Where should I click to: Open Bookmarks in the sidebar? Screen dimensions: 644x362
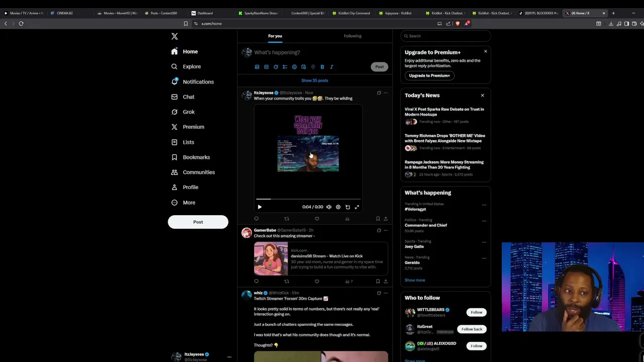click(190, 157)
